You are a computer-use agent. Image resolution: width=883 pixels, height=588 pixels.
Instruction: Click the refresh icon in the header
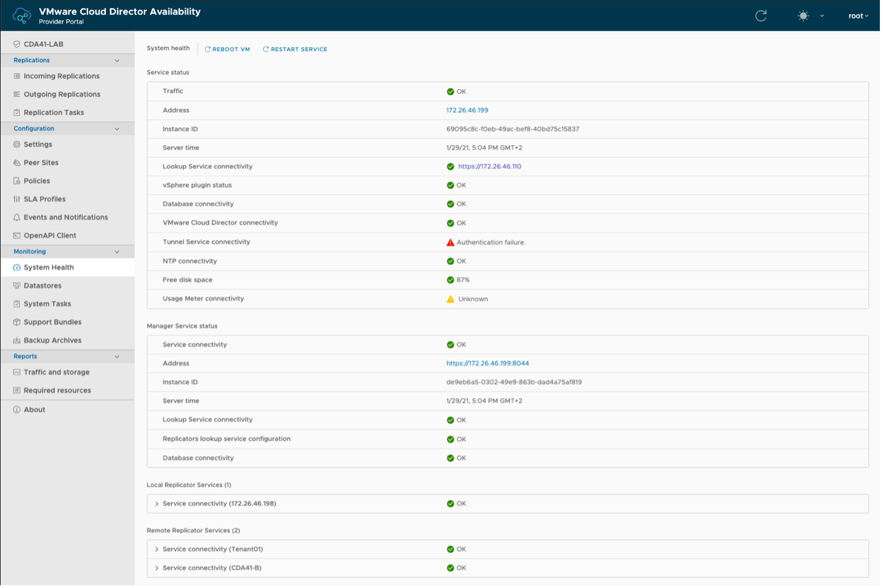[x=761, y=16]
